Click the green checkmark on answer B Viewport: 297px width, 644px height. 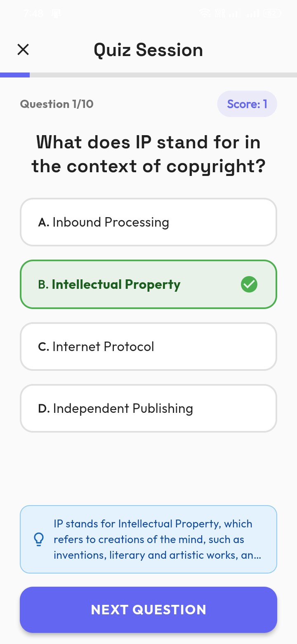[249, 284]
